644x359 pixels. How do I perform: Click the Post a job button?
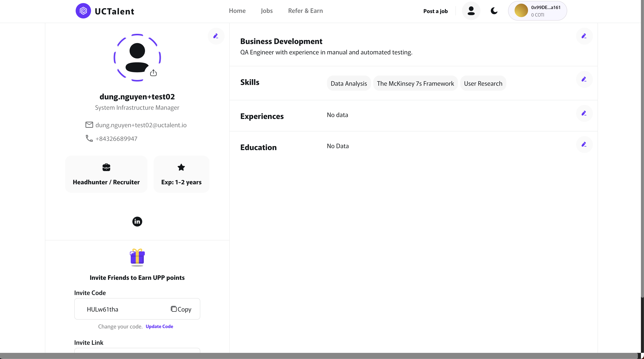435,11
